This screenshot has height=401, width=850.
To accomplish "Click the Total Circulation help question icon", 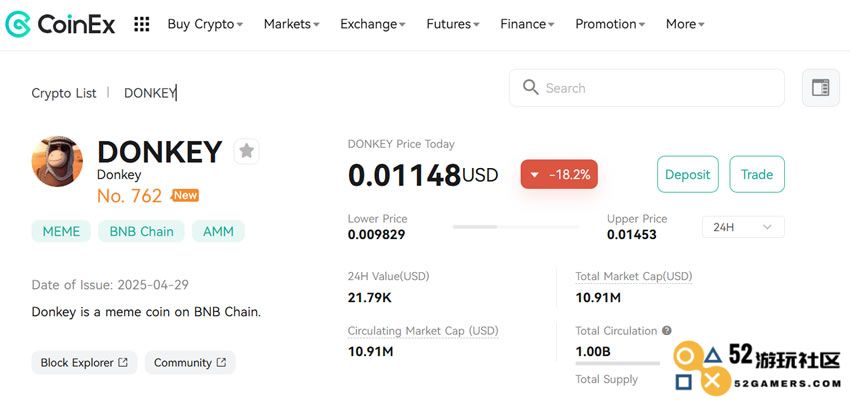I will (667, 331).
